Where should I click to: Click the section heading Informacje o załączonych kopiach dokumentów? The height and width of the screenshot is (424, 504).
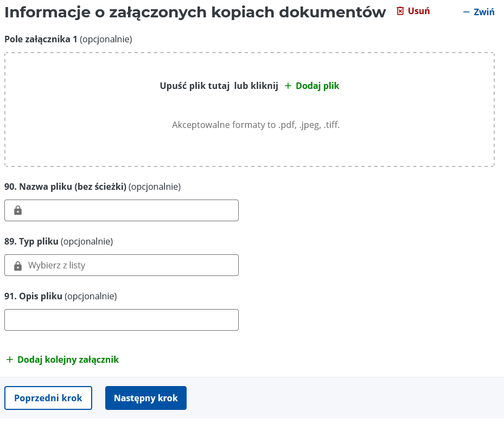point(195,12)
